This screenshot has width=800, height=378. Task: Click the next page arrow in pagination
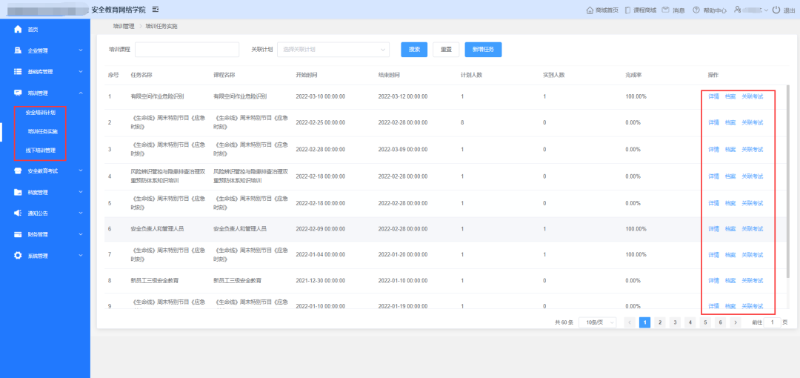pyautogui.click(x=736, y=322)
